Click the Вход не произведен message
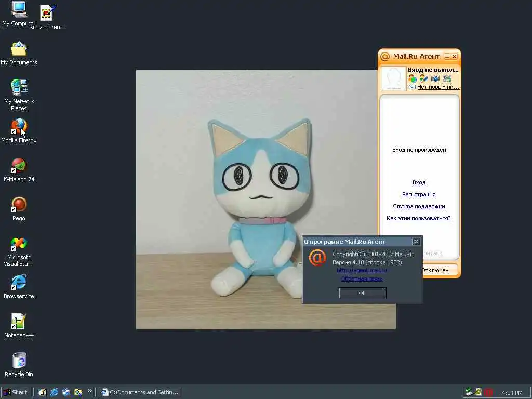Viewport: 532px width, 399px height. point(419,150)
